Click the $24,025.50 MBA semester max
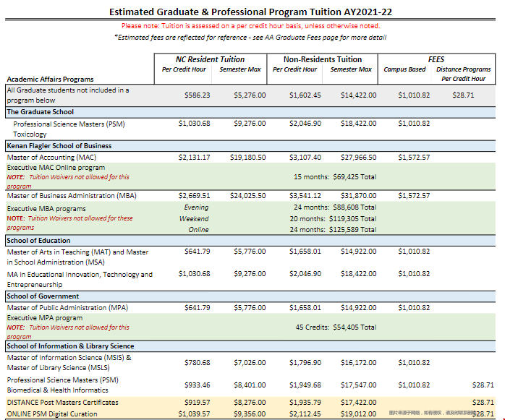Screen dimensions: 505x420 (x=247, y=196)
